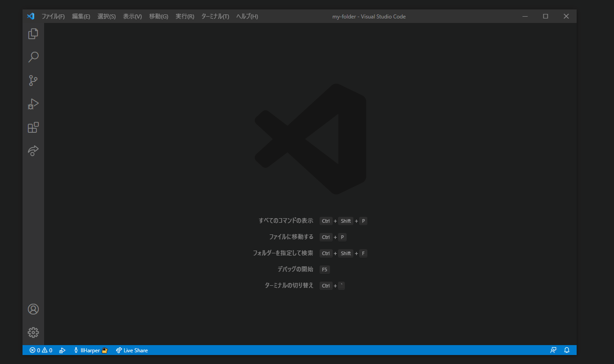
Task: Click the デバッグの開始 label
Action: point(295,269)
